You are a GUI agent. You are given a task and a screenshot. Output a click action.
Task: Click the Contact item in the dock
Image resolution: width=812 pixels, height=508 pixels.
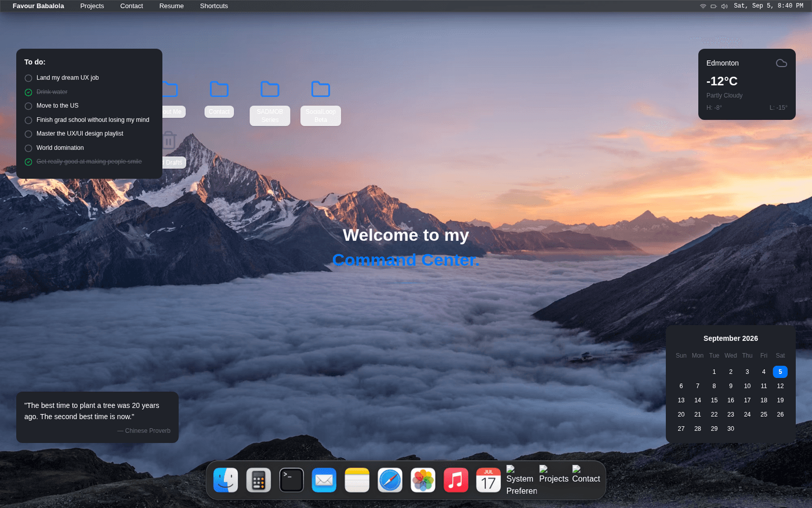pyautogui.click(x=586, y=474)
